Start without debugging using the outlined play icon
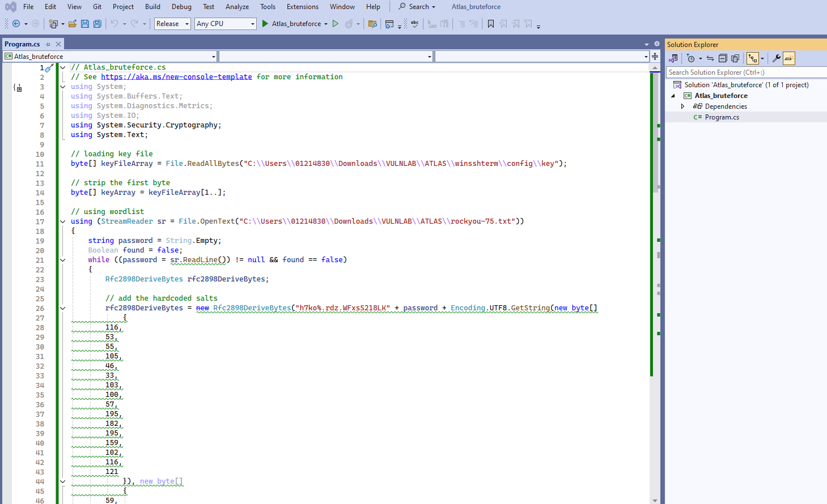Viewport: 827px width, 504px height. (x=336, y=24)
